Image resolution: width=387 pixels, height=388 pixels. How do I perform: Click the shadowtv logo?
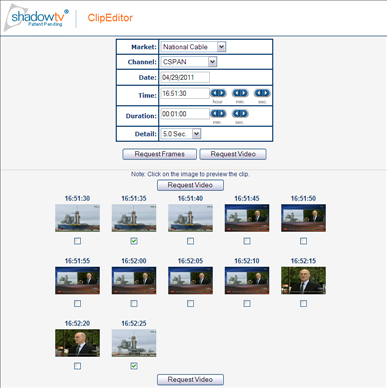pyautogui.click(x=36, y=18)
